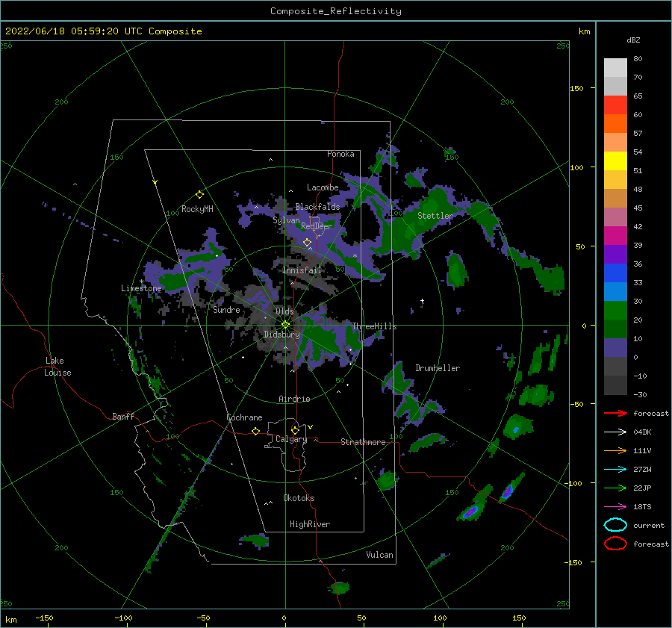Image resolution: width=672 pixels, height=628 pixels.
Task: Click the 'Didsbury' town label
Action: click(281, 335)
